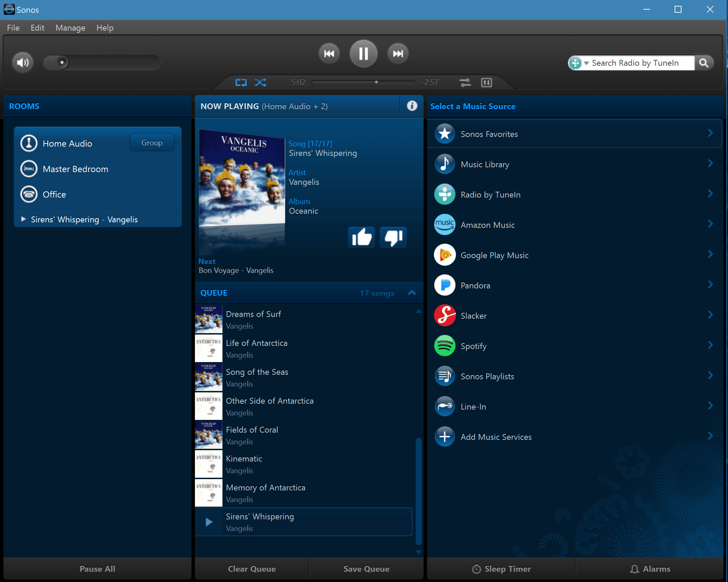Image resolution: width=728 pixels, height=582 pixels.
Task: Click the Group button for Home Audio
Action: tap(152, 142)
